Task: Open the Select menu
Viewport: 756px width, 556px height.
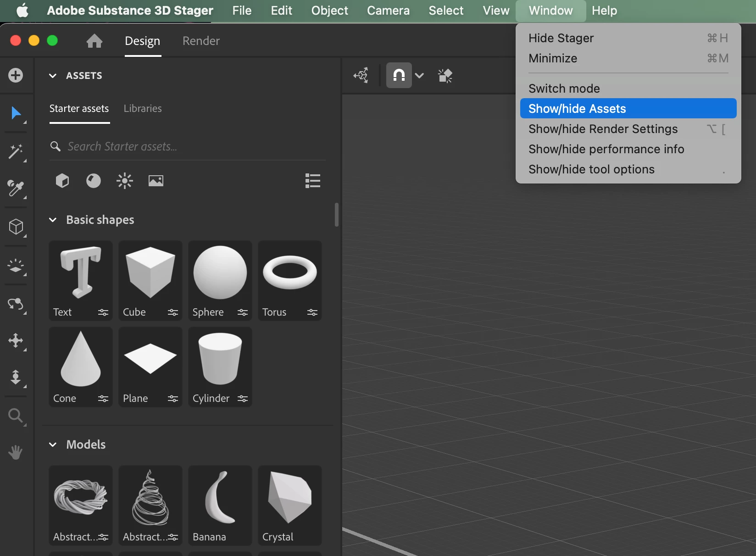Action: click(446, 11)
